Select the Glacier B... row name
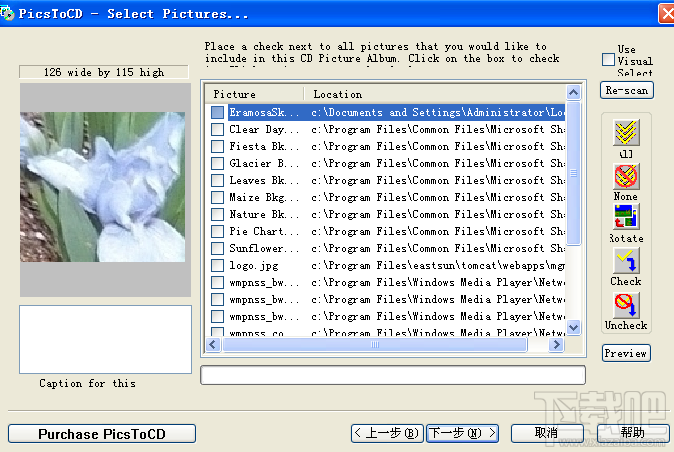The width and height of the screenshot is (674, 452). tap(263, 163)
